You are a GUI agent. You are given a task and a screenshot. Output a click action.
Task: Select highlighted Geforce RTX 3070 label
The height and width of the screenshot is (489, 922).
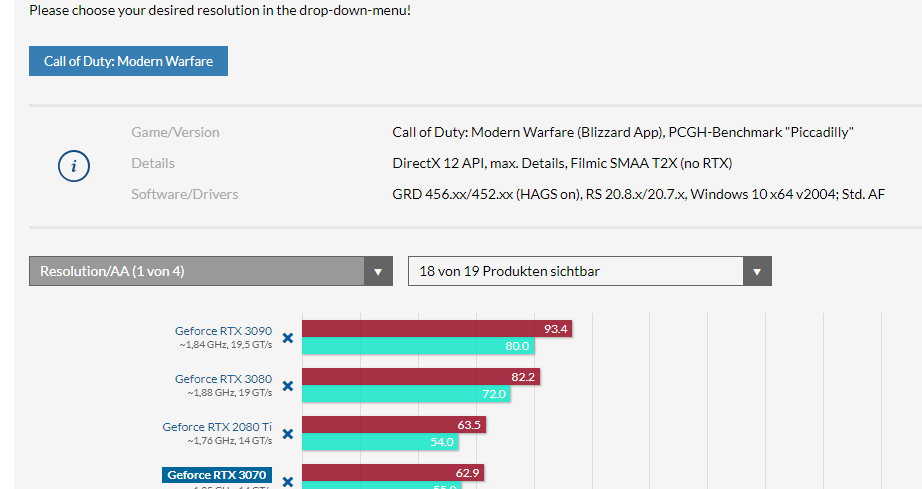pos(217,475)
